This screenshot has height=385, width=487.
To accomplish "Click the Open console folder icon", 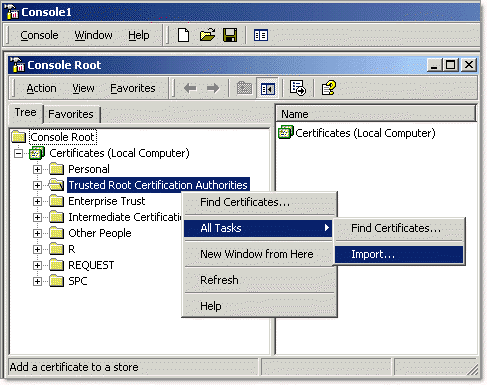I will click(207, 35).
